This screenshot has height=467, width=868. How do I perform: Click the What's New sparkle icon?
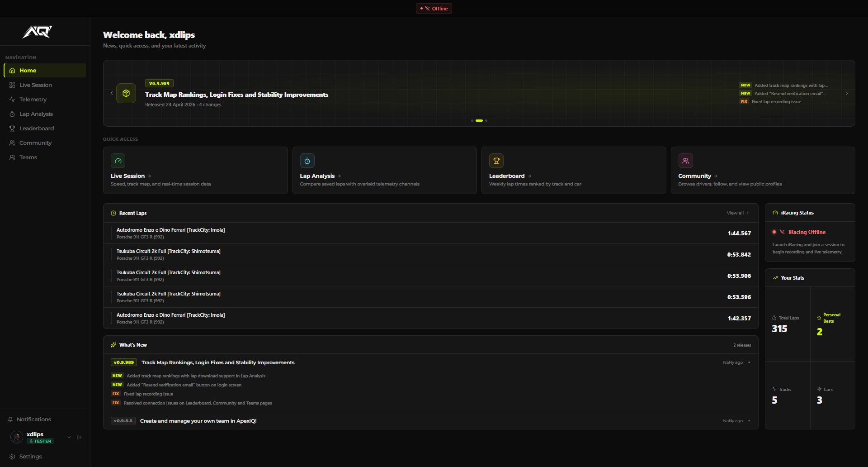[x=113, y=345]
